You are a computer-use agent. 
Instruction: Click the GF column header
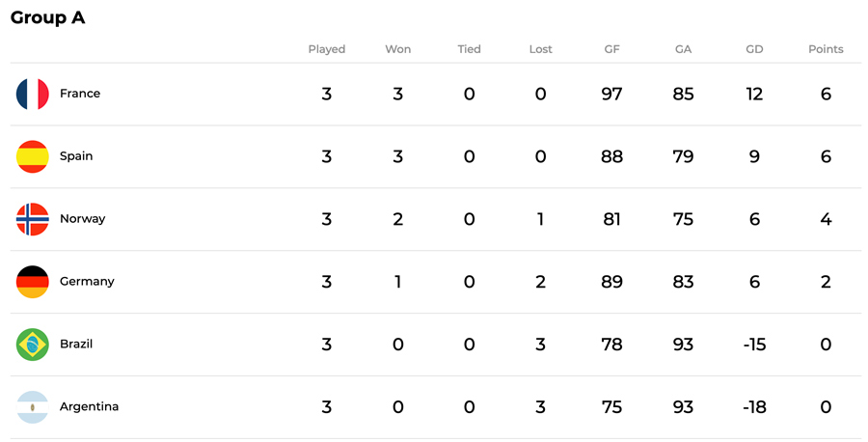(x=611, y=49)
